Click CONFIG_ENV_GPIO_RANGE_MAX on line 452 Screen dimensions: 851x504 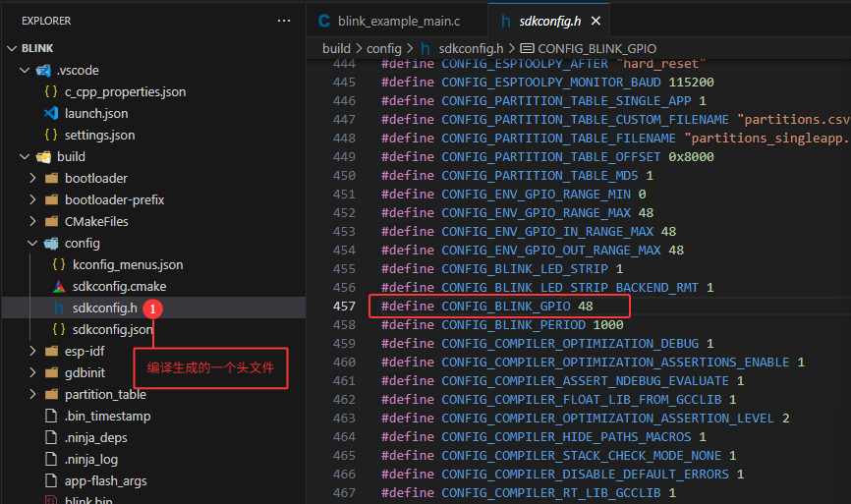tap(537, 213)
